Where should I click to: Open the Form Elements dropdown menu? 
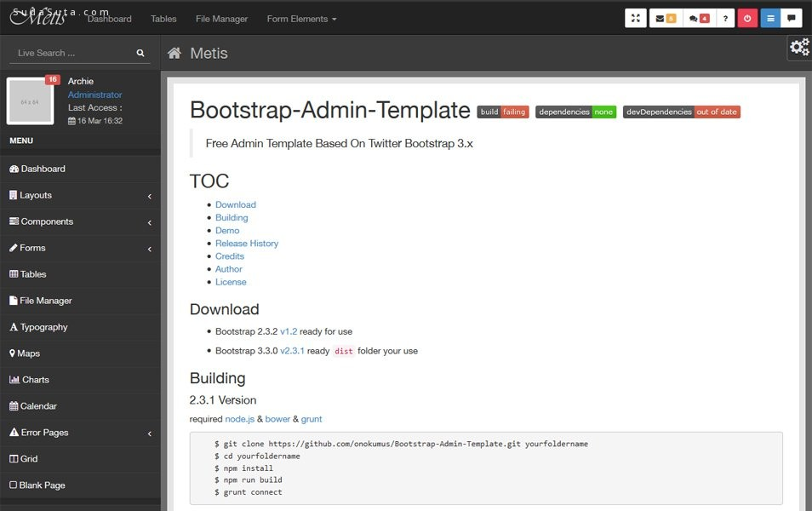(301, 19)
